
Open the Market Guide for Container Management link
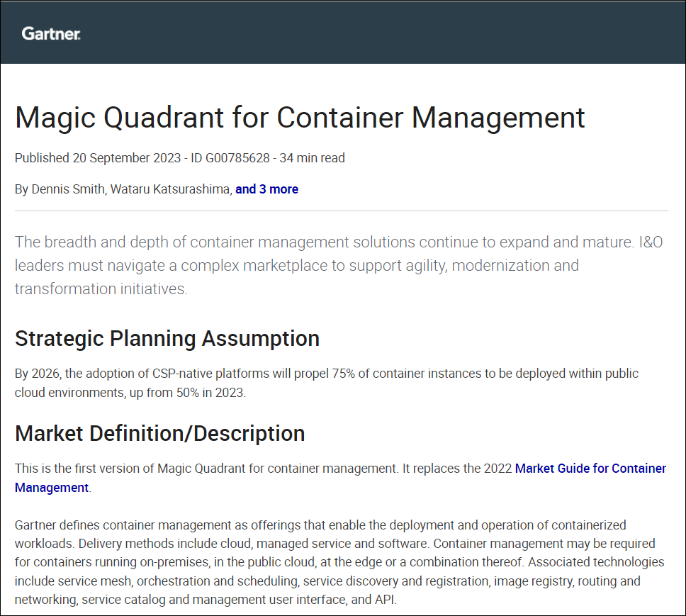pos(590,468)
